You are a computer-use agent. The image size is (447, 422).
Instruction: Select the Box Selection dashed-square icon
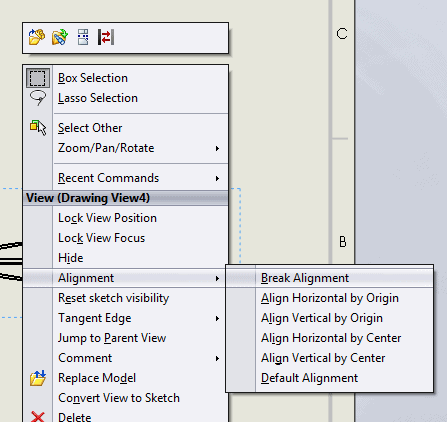[x=38, y=78]
